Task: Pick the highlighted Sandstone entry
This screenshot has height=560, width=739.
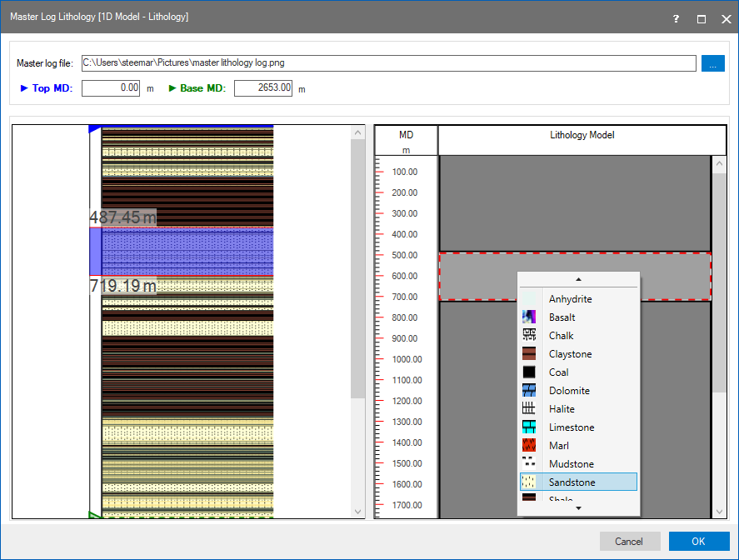Action: click(577, 482)
